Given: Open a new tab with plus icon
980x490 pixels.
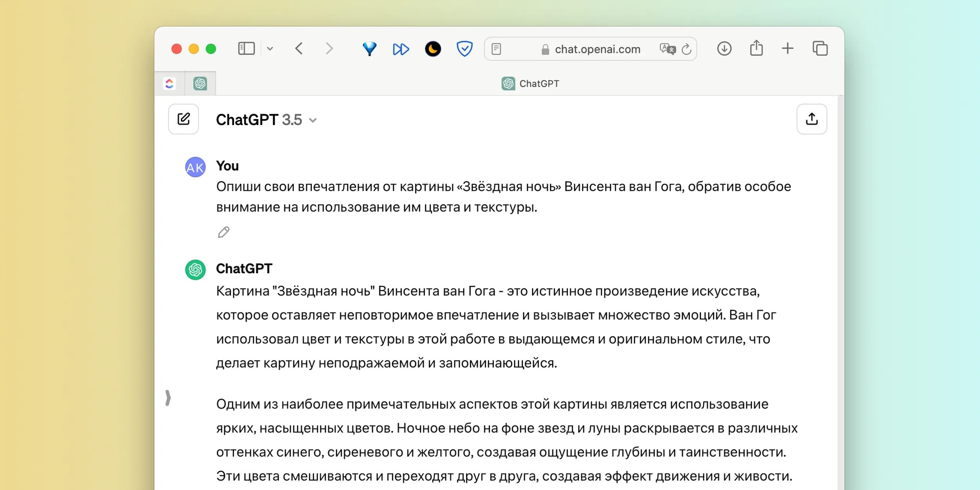Looking at the screenshot, I should pos(788,49).
